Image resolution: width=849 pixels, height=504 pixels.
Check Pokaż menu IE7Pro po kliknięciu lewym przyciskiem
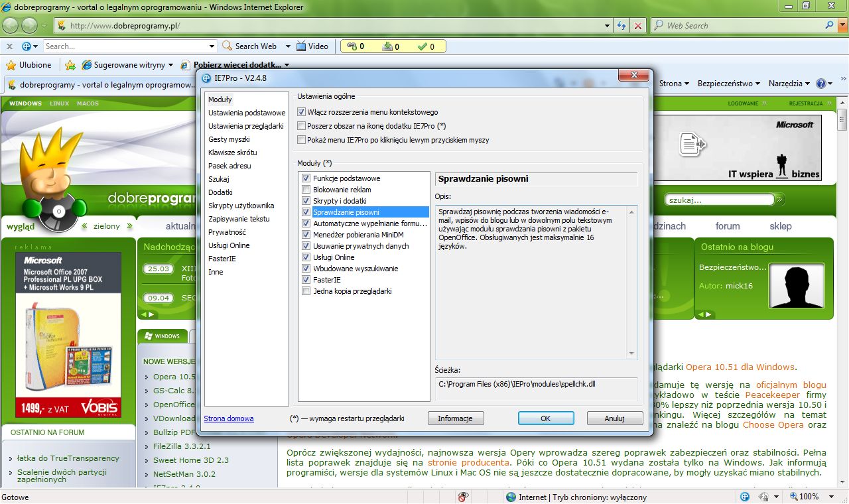click(302, 140)
